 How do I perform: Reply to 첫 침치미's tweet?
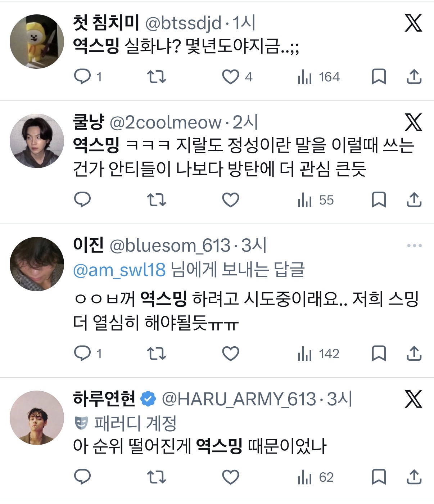(x=82, y=77)
